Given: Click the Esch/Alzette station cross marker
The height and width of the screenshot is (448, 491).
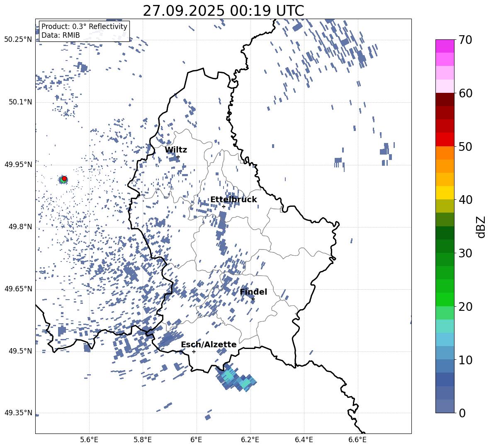Looking at the screenshot, I should [x=194, y=351].
